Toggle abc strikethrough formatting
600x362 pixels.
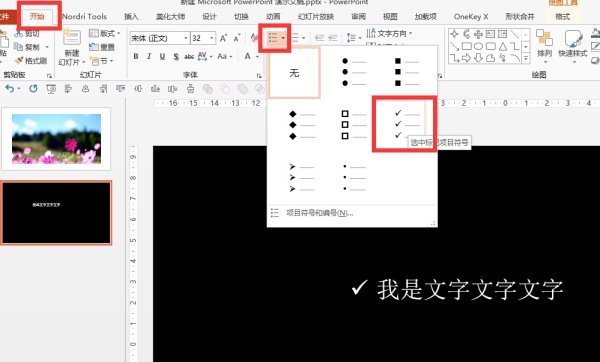(x=189, y=56)
